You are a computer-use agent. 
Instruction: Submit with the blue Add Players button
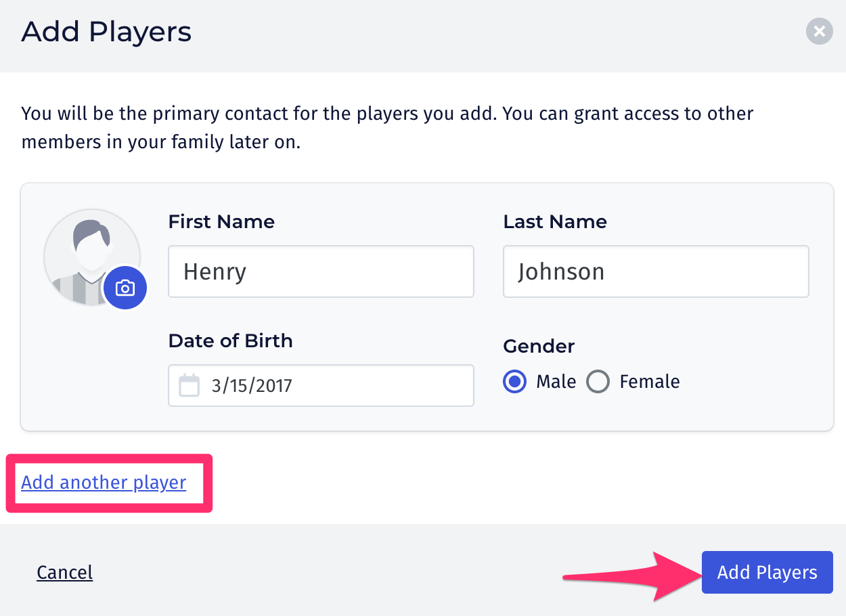coord(767,573)
